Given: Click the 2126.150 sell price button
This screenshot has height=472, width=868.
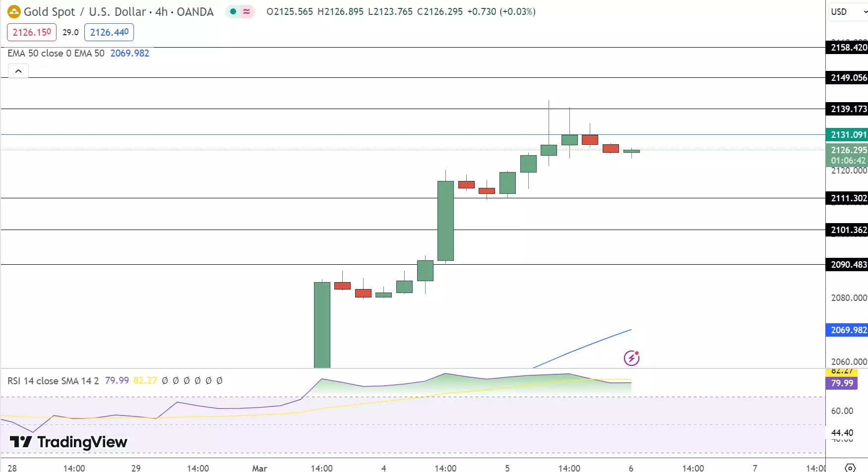Looking at the screenshot, I should click(32, 32).
